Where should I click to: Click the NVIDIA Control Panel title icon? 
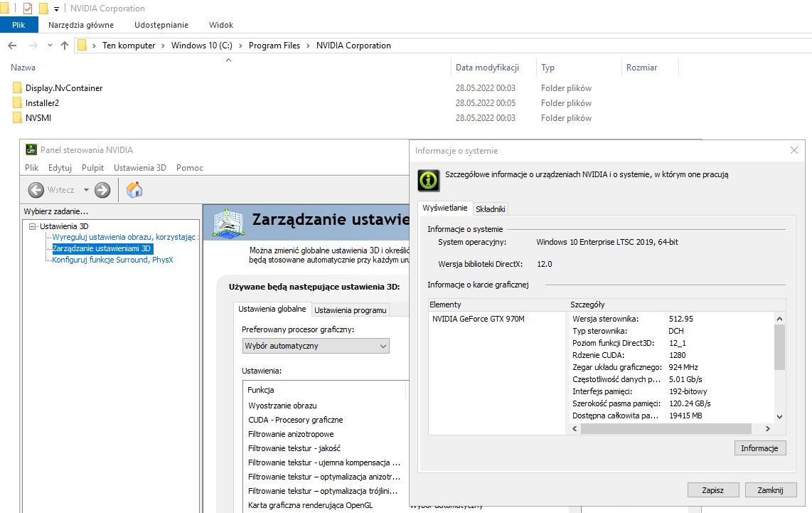point(31,149)
